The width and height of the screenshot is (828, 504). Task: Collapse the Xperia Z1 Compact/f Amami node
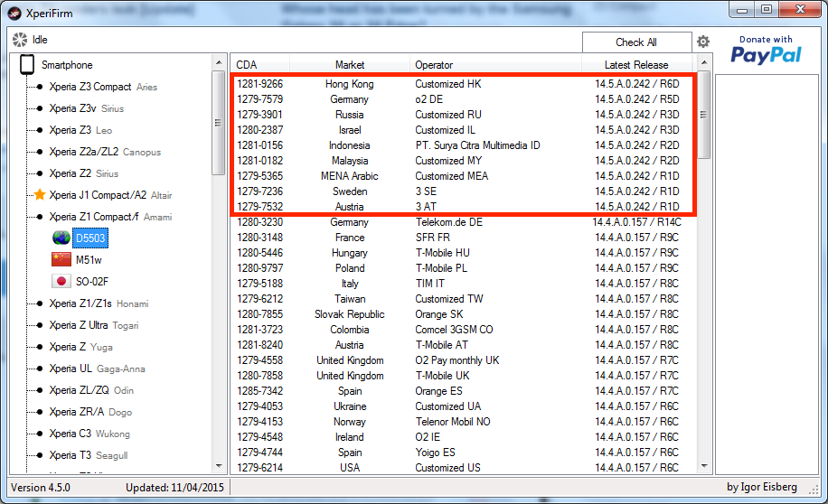(40, 217)
